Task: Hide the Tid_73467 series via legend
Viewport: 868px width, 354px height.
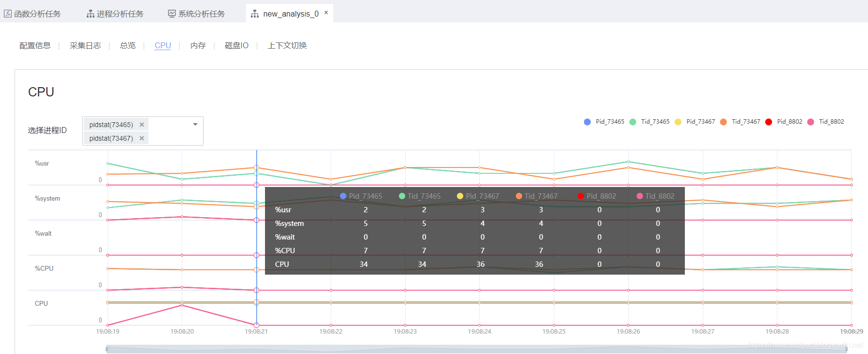Action: pos(740,122)
